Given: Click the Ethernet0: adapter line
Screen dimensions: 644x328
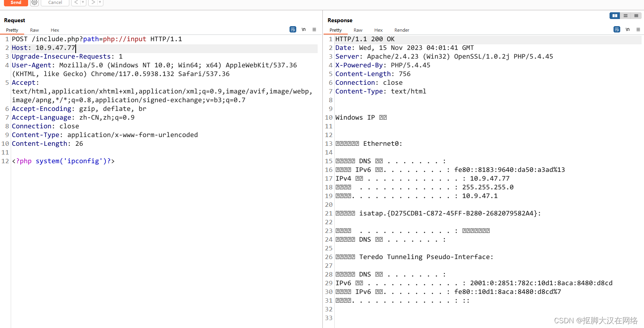Looking at the screenshot, I should click(x=369, y=143).
